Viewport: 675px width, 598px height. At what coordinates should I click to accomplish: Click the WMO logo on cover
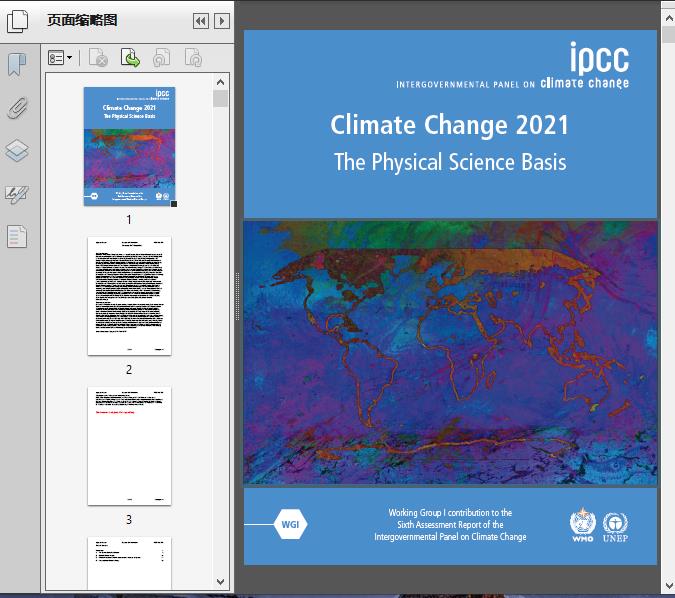[583, 525]
